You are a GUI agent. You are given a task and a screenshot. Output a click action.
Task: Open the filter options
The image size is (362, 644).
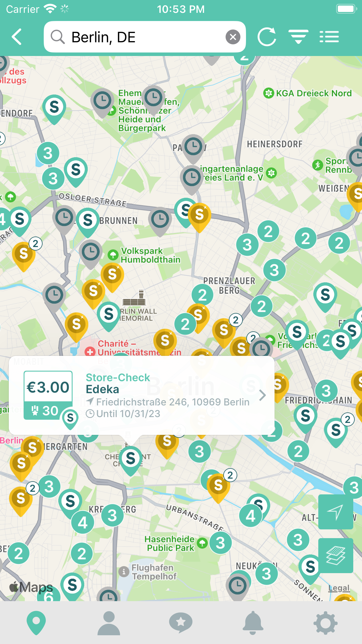coord(298,37)
